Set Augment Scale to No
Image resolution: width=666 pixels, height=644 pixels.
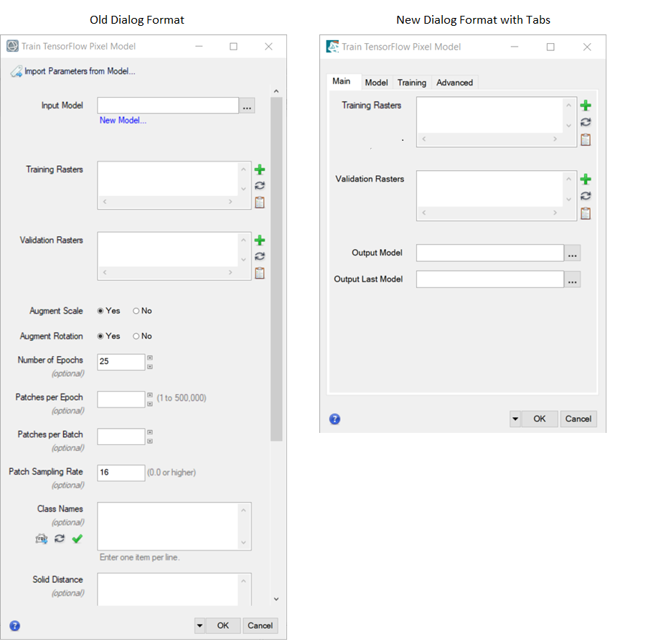coord(136,311)
